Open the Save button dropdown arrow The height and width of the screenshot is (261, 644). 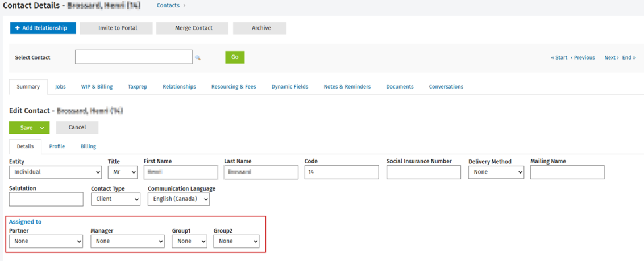[42, 128]
